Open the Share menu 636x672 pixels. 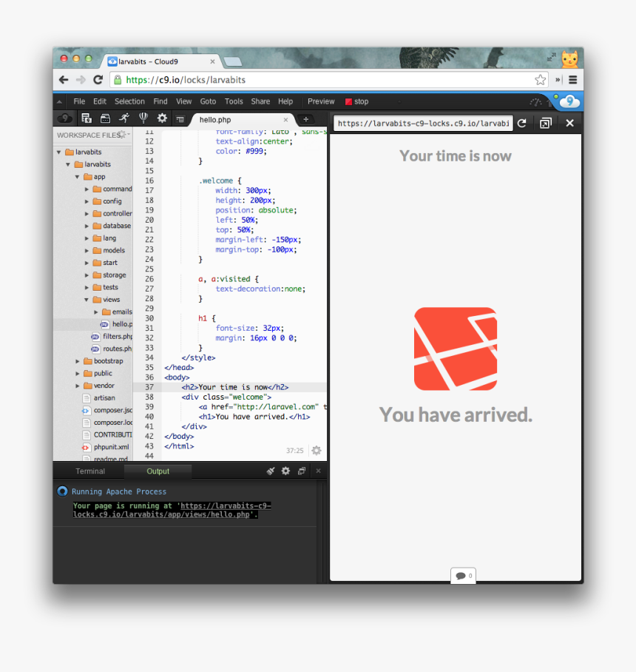tap(260, 101)
